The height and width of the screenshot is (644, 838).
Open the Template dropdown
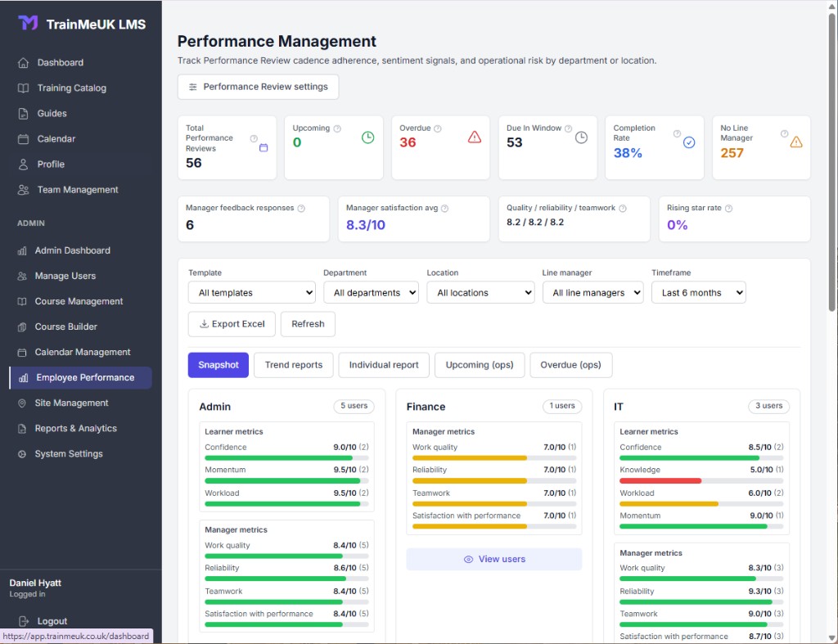coord(252,292)
